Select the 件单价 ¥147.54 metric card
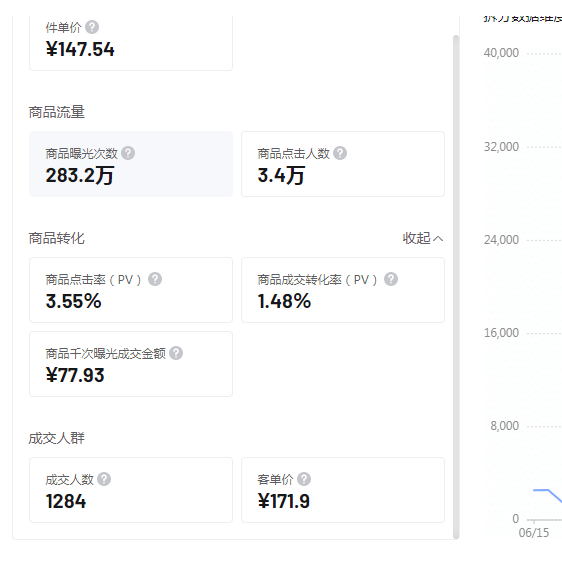562x567 pixels. tap(131, 43)
